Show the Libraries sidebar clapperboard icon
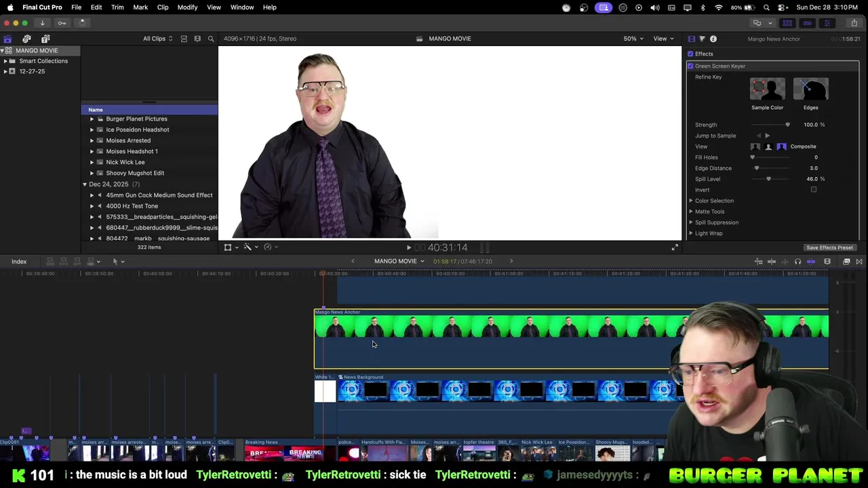868x488 pixels. (x=7, y=39)
